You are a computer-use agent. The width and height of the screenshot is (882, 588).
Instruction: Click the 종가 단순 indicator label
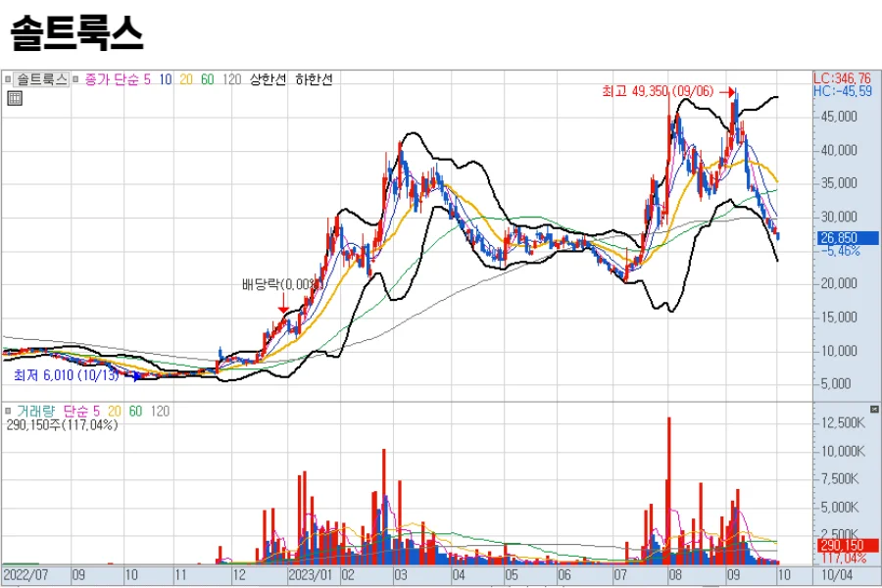[112, 79]
